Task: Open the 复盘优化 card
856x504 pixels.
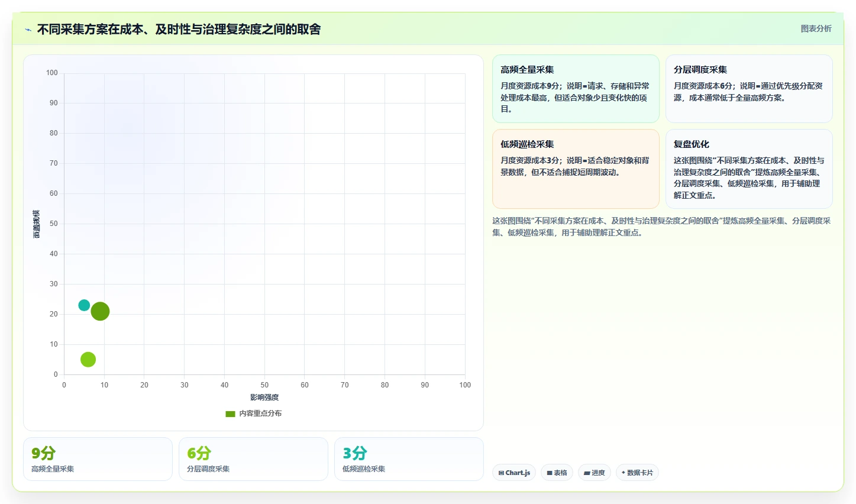Action: click(749, 169)
